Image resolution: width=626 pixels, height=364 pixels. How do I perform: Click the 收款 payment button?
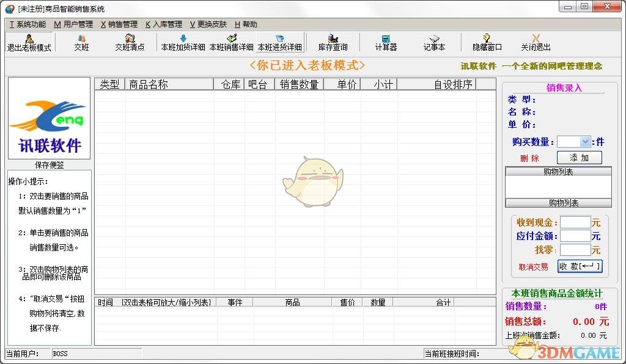click(x=580, y=266)
